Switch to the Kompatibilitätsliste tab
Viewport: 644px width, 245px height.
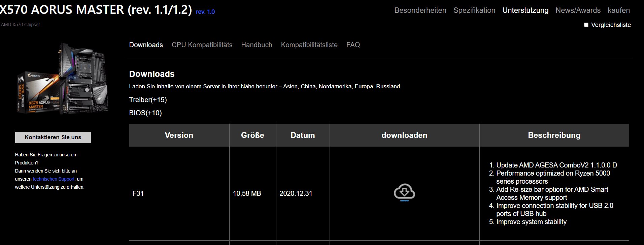pos(309,45)
